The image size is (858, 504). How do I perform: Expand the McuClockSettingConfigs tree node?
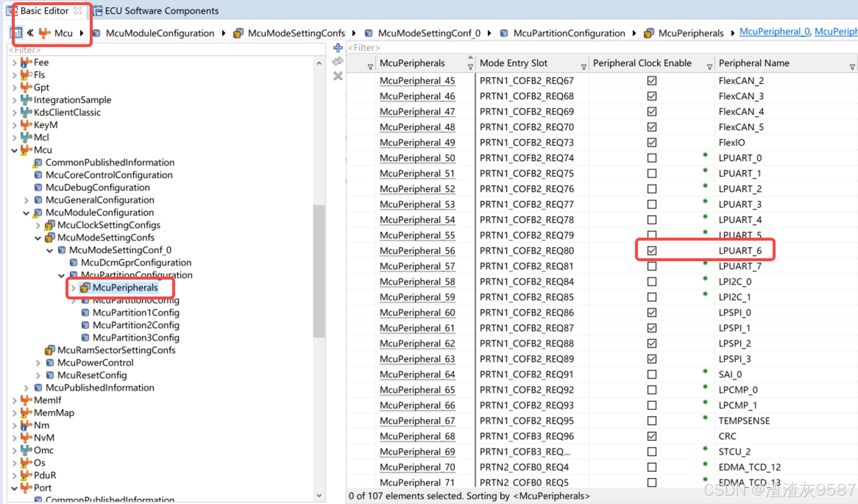pyautogui.click(x=38, y=225)
